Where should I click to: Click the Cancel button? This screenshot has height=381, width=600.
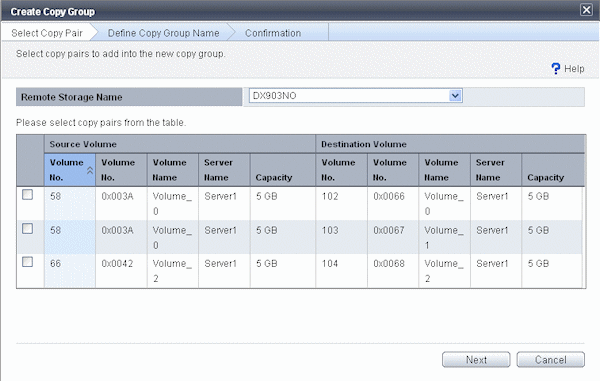550,360
